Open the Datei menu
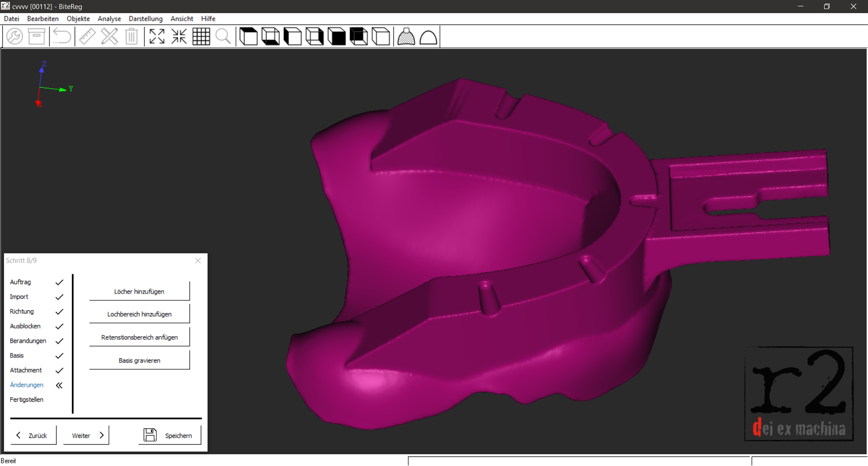868x466 pixels. pos(12,19)
